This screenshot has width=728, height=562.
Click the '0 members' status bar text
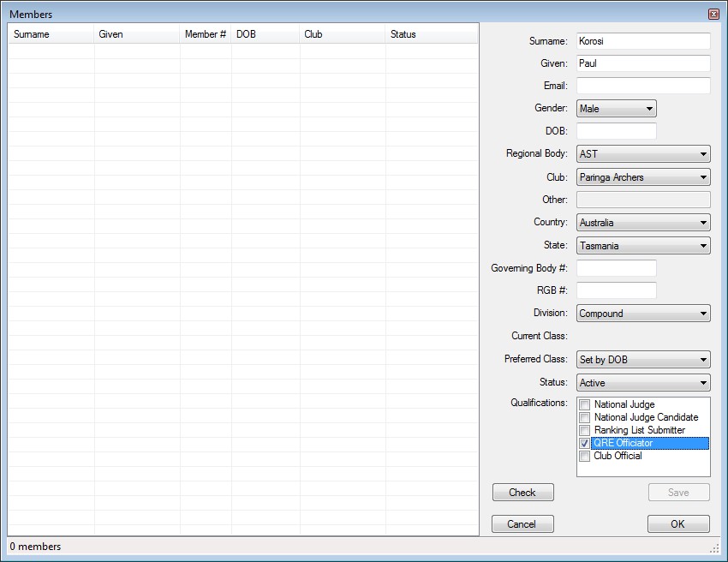35,547
